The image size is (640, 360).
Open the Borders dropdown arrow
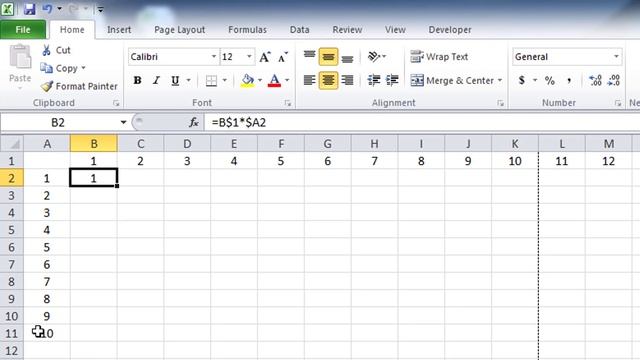tap(224, 80)
